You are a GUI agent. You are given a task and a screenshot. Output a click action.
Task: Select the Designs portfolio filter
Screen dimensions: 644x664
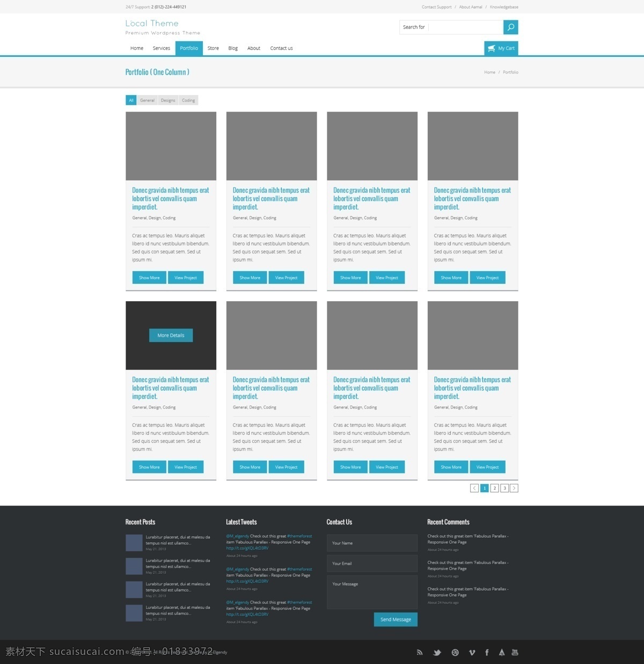coord(168,100)
